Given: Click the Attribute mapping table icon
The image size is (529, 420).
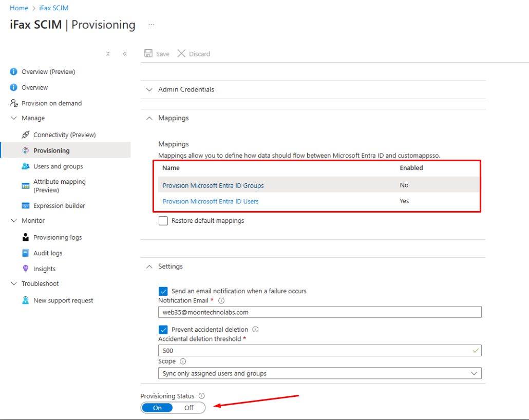Looking at the screenshot, I should (26, 186).
